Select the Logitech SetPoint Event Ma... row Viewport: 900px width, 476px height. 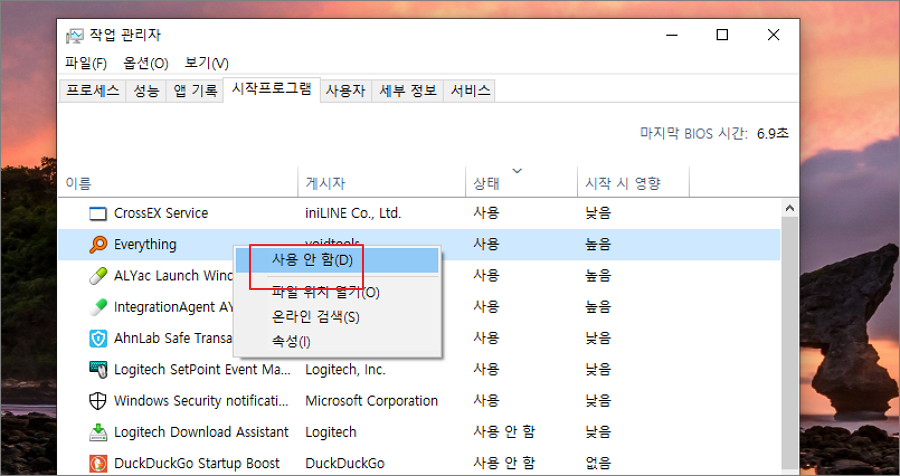coord(419,369)
